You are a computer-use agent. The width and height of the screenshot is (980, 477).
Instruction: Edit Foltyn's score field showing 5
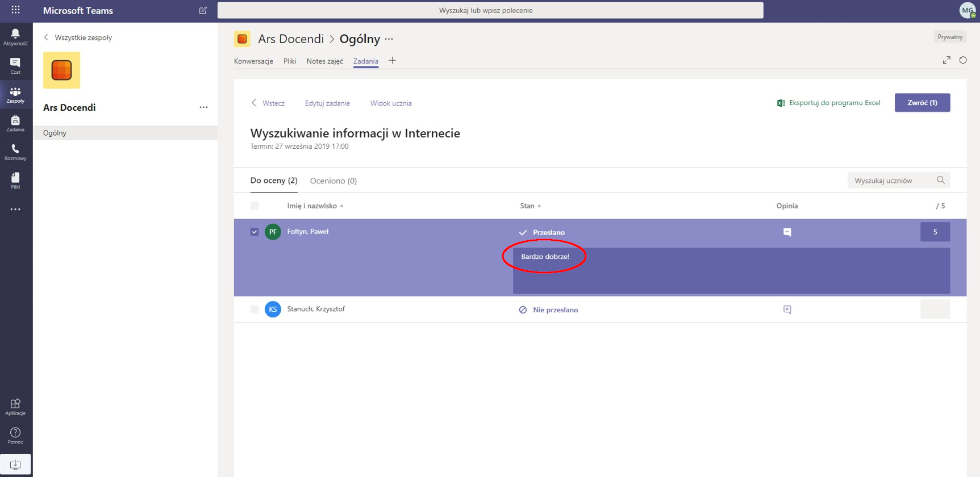(x=935, y=232)
